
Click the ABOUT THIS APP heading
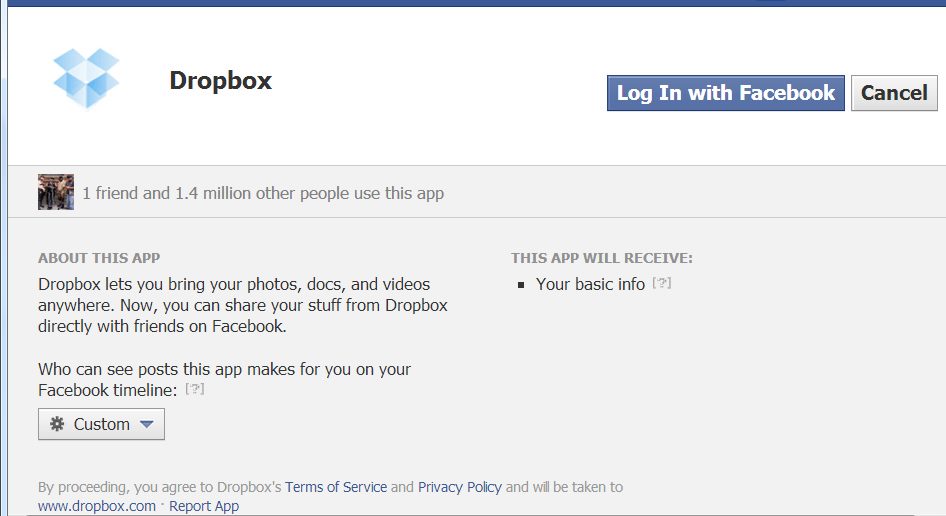(x=99, y=258)
